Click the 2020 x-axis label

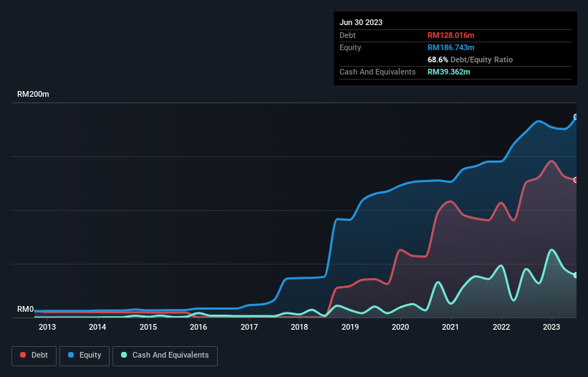400,327
